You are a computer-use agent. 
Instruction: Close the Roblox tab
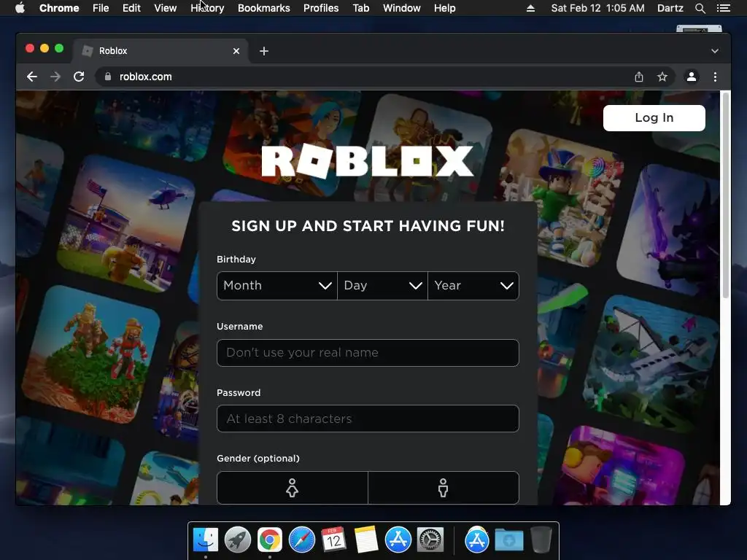click(x=236, y=51)
